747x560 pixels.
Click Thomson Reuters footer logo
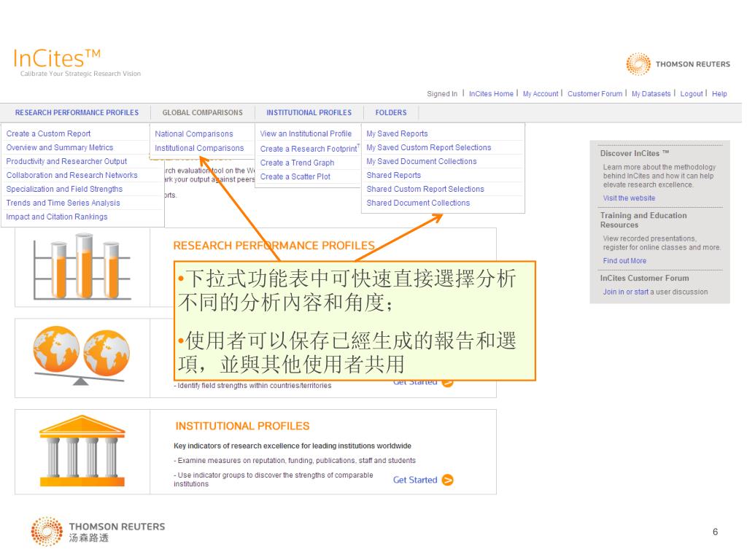98,531
